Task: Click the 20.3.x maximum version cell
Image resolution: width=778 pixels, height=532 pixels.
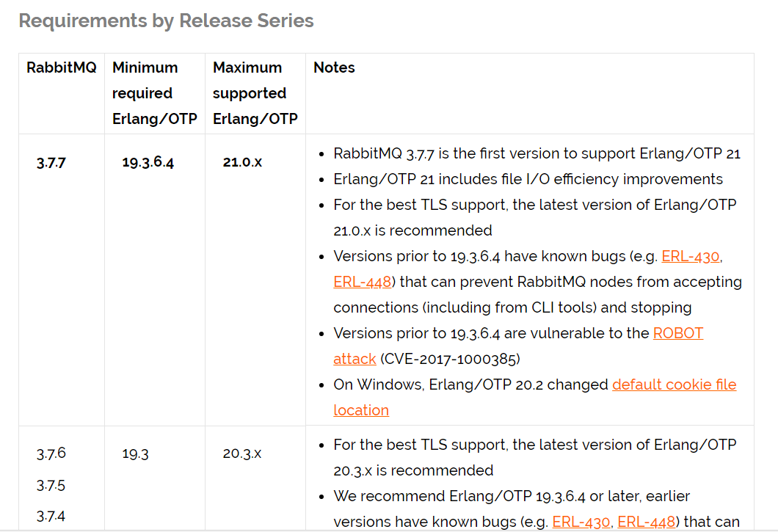Action: click(241, 453)
